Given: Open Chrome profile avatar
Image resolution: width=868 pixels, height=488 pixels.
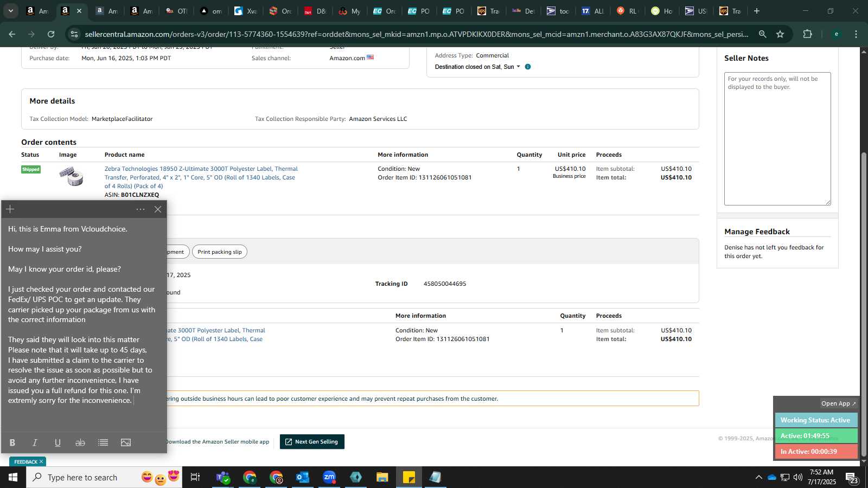Looking at the screenshot, I should click(836, 34).
